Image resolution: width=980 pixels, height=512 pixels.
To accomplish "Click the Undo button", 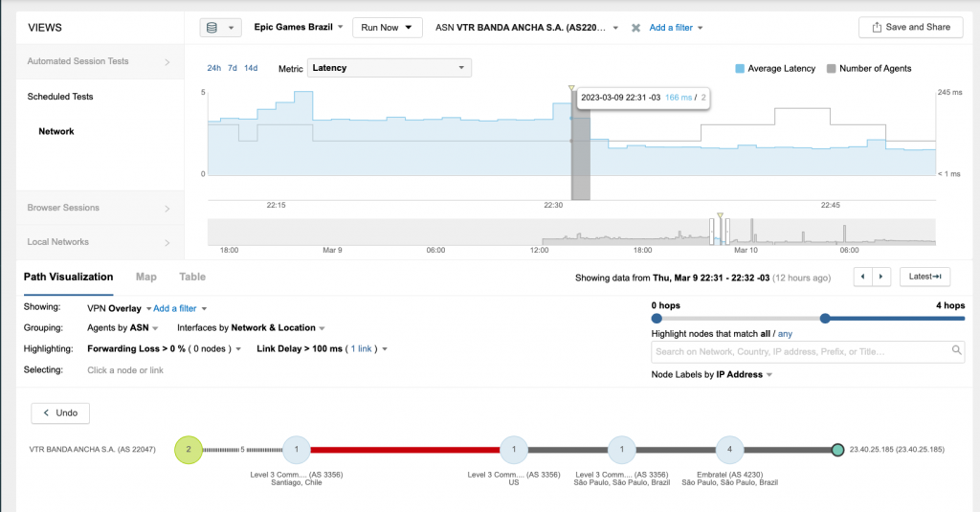I will [x=60, y=412].
